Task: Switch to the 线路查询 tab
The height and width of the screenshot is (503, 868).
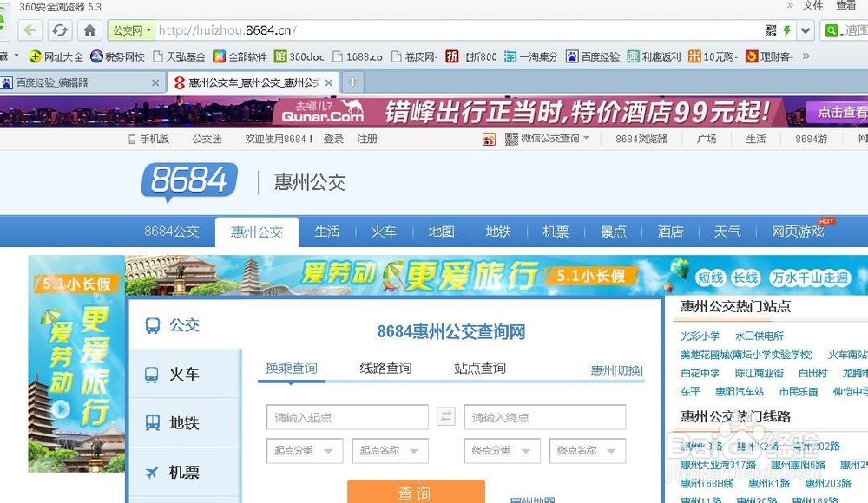Action: tap(387, 368)
